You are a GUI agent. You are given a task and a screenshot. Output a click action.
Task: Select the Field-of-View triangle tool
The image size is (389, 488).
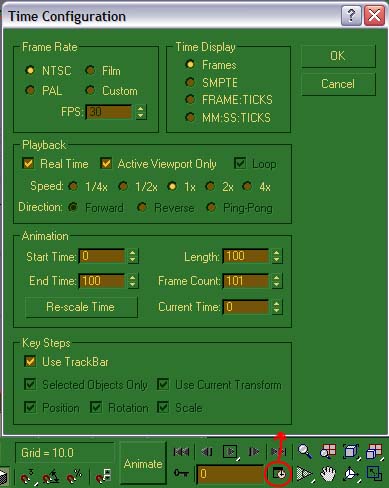pos(305,474)
